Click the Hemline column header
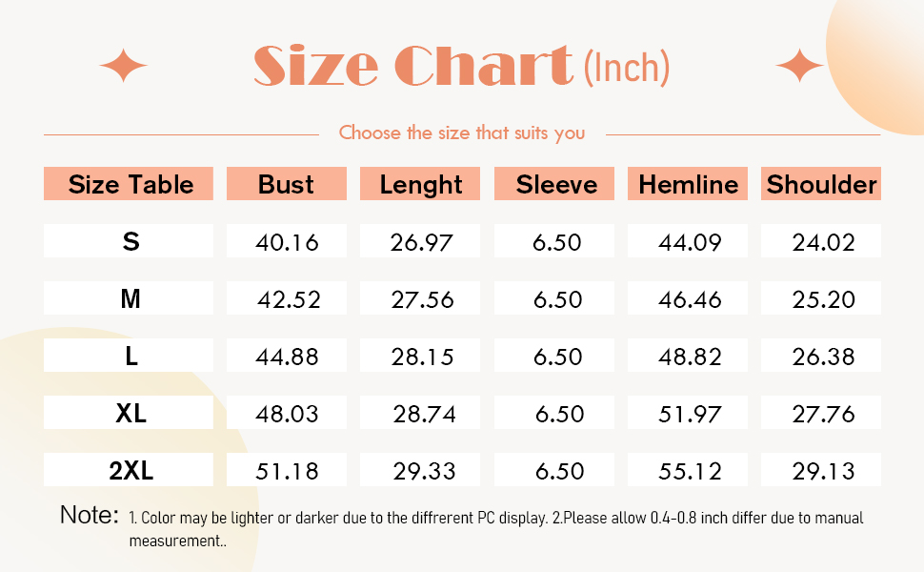The width and height of the screenshot is (924, 572). 689,184
